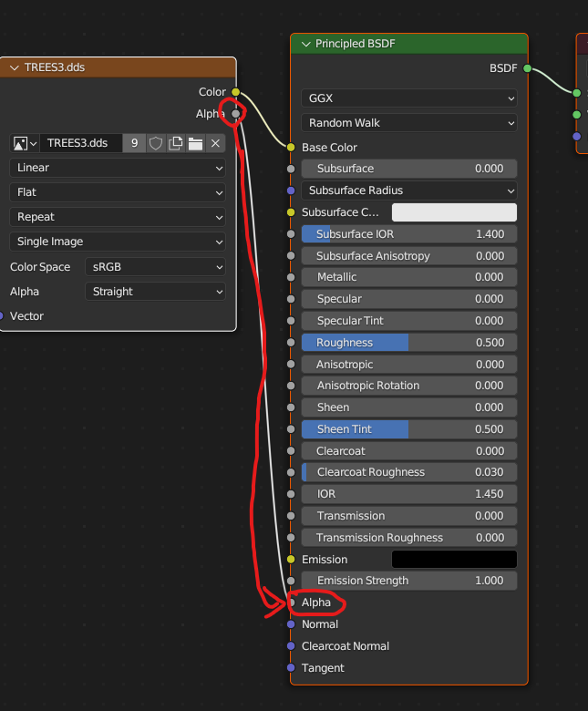Edit the TREES3.dds image name field
588x711 pixels.
click(81, 143)
